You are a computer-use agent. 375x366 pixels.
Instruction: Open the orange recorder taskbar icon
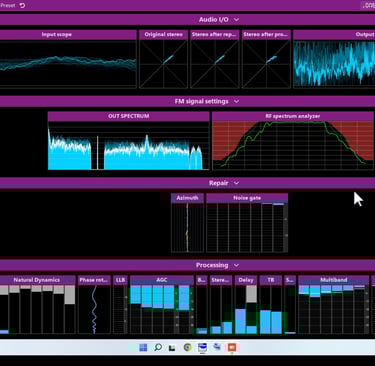coord(232,348)
